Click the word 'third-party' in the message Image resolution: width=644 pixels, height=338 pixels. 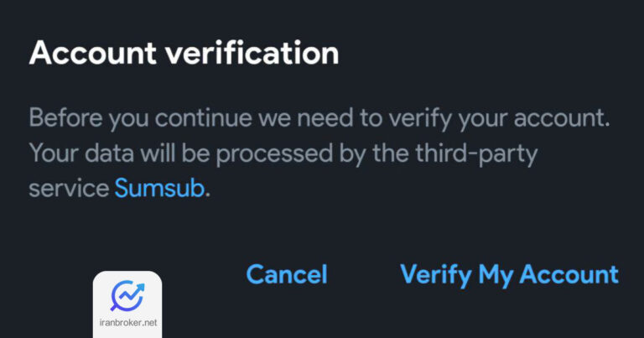(x=476, y=154)
